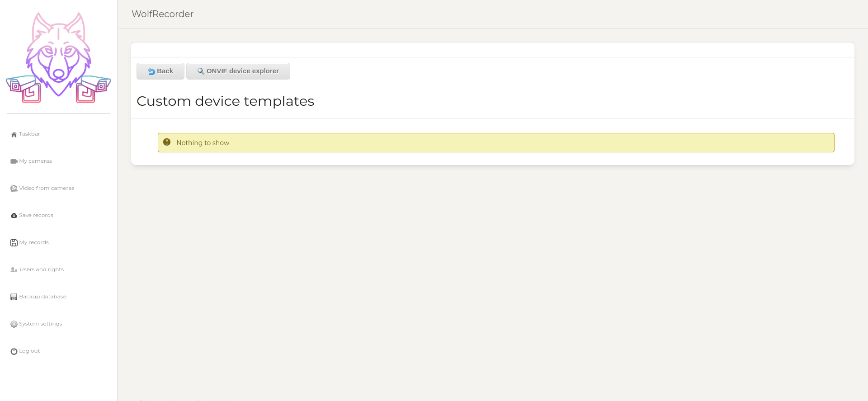Click the WolfRecorder wolf logo

coord(58,58)
